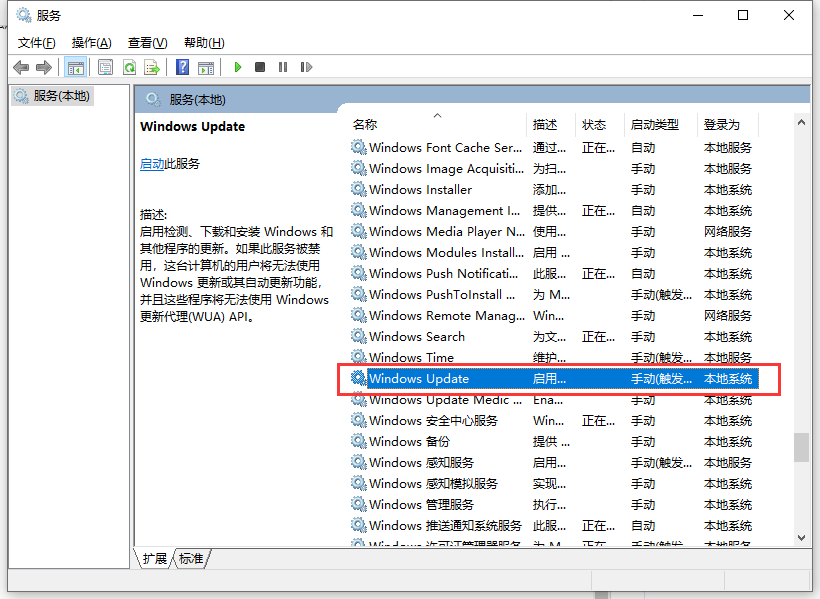
Task: Open the 查看(V) menu
Action: click(x=146, y=42)
